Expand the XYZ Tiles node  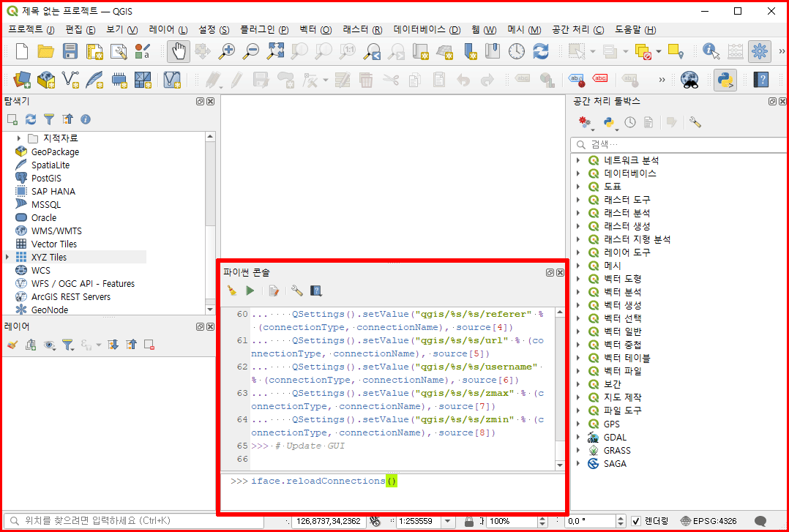(x=7, y=257)
